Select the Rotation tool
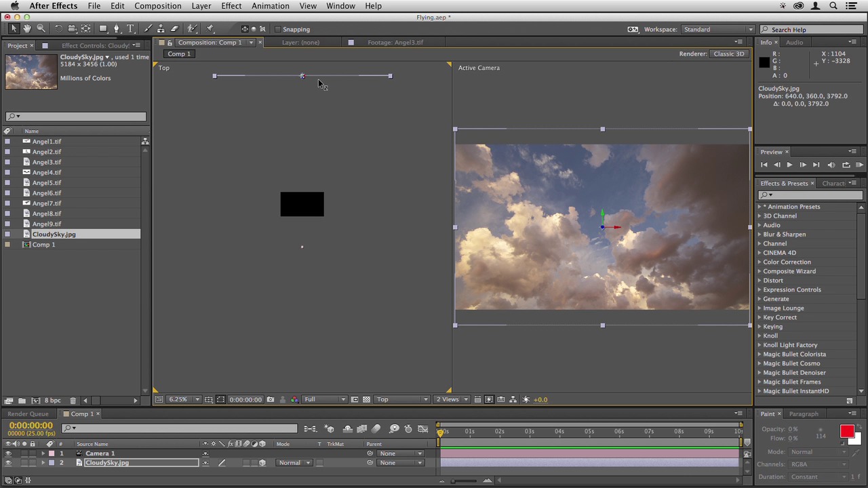This screenshot has height=488, width=868. click(58, 28)
